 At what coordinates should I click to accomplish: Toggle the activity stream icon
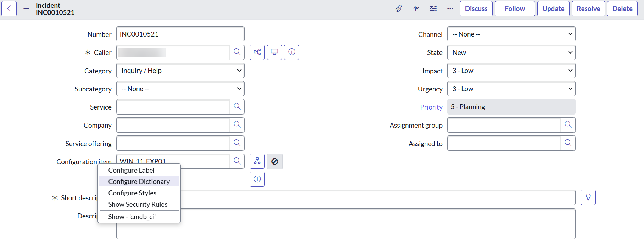(416, 9)
